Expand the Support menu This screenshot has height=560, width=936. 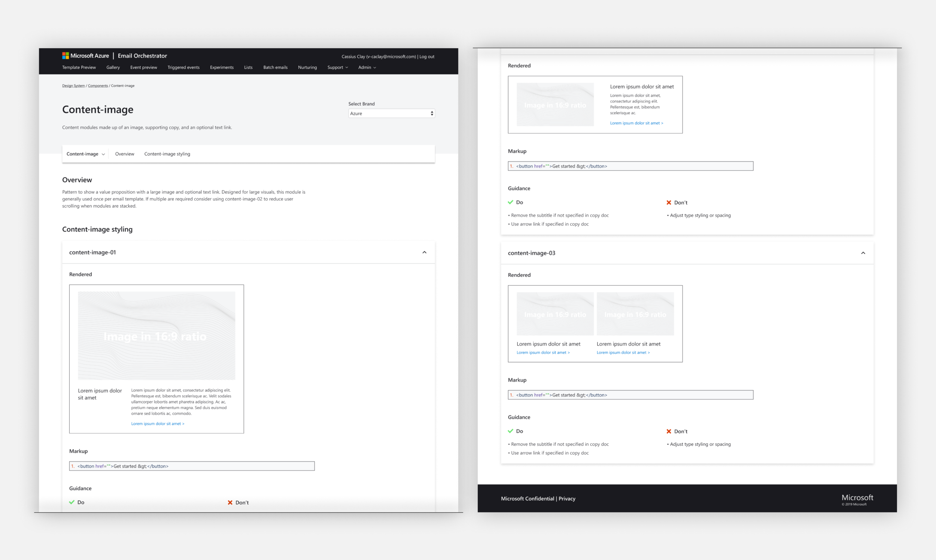click(338, 67)
